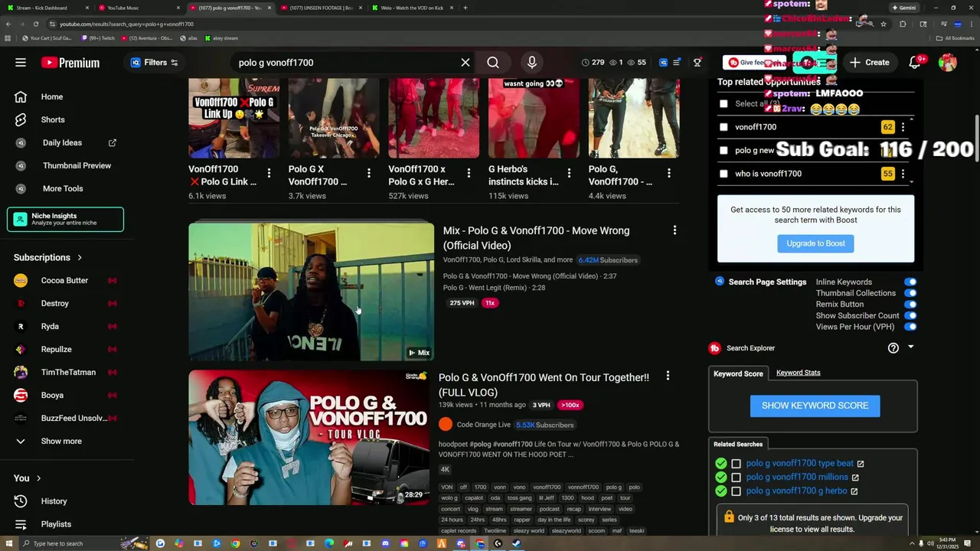980x551 pixels.
Task: Open more options for Tour Together vlog
Action: pos(668,376)
